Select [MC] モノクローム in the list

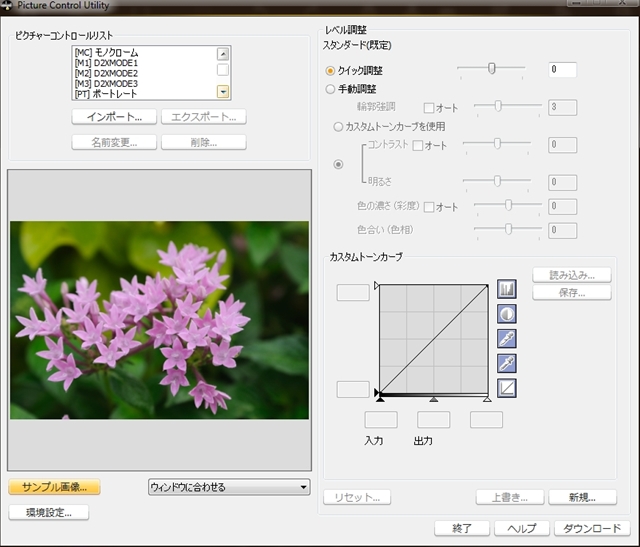click(105, 53)
